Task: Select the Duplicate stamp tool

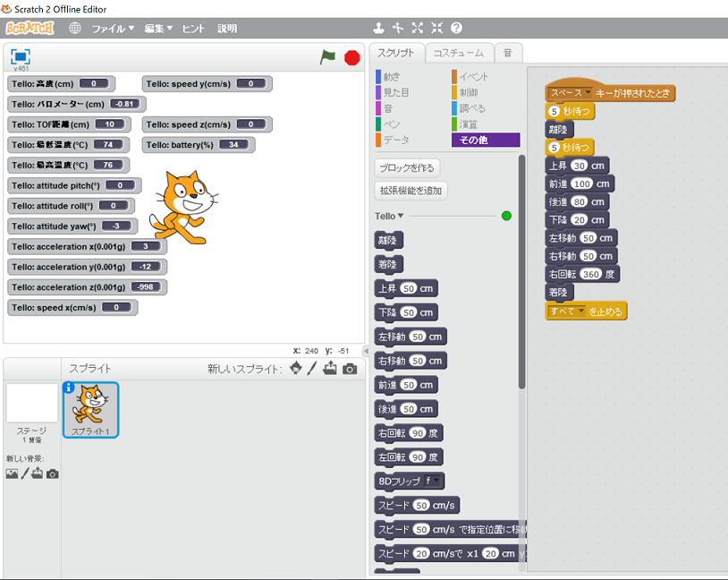Action: tap(378, 29)
